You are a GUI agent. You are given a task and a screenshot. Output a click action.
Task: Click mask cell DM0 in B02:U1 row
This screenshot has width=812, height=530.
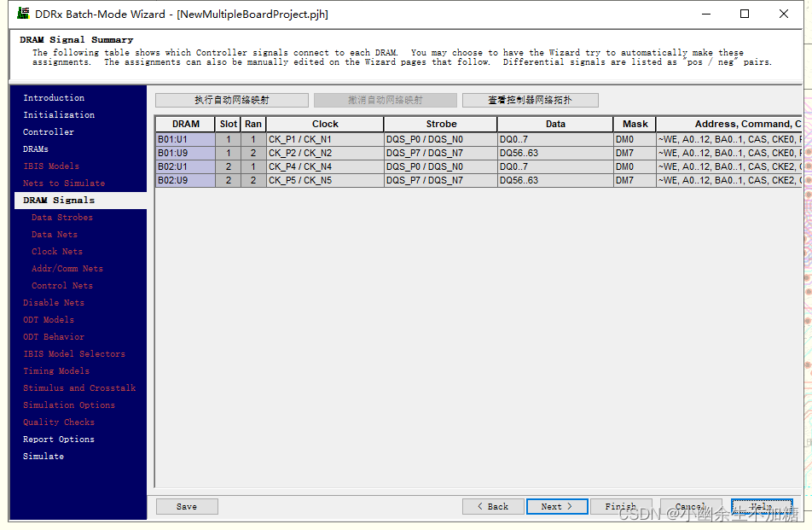point(635,166)
